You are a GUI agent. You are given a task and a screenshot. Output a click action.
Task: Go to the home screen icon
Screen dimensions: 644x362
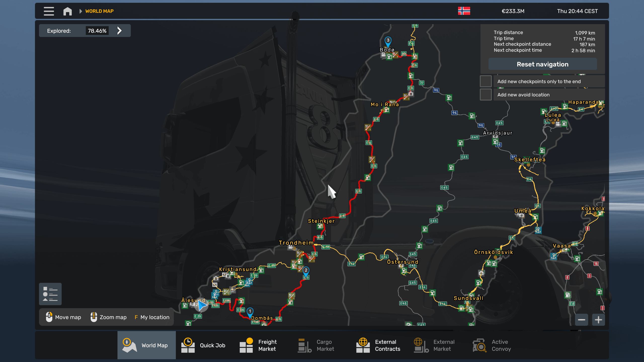click(x=67, y=11)
